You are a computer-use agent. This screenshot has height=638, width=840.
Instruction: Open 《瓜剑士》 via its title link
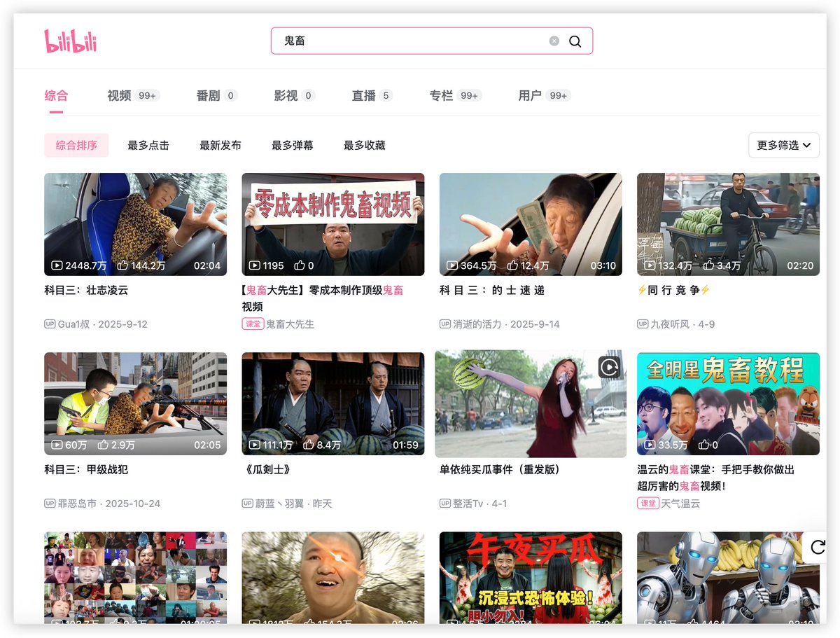pyautogui.click(x=269, y=469)
